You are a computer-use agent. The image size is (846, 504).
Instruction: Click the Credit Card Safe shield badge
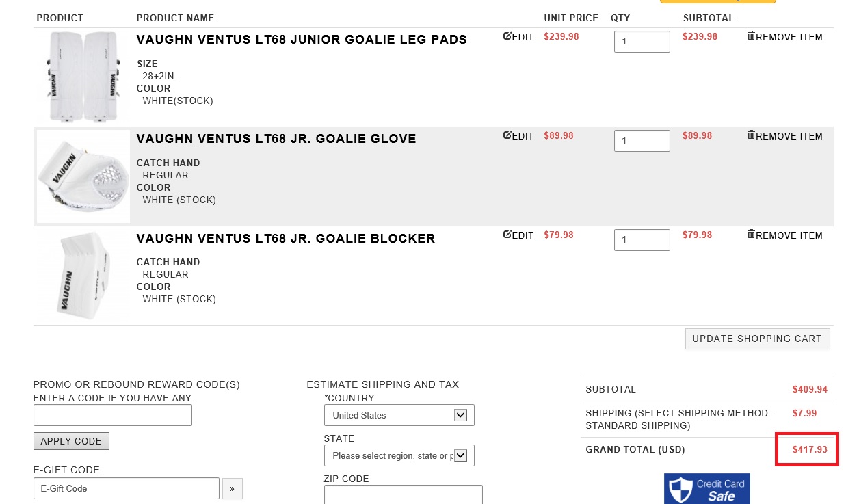coord(707,489)
